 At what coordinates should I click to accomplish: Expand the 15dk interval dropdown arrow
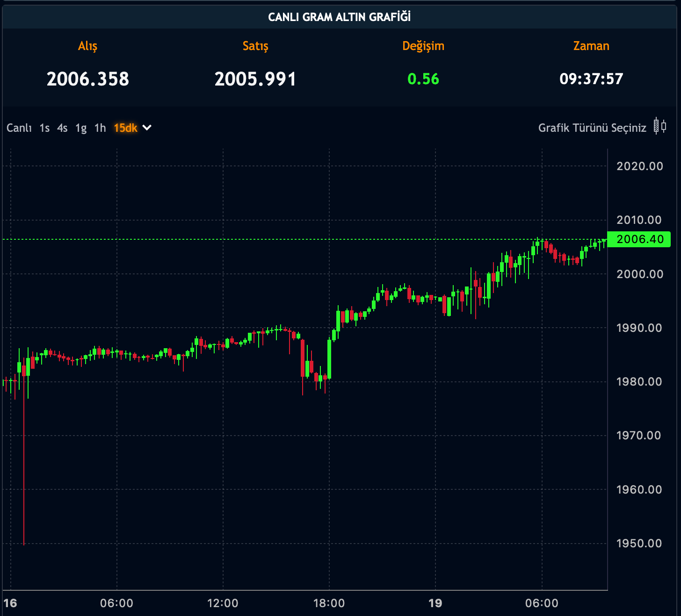pyautogui.click(x=147, y=128)
